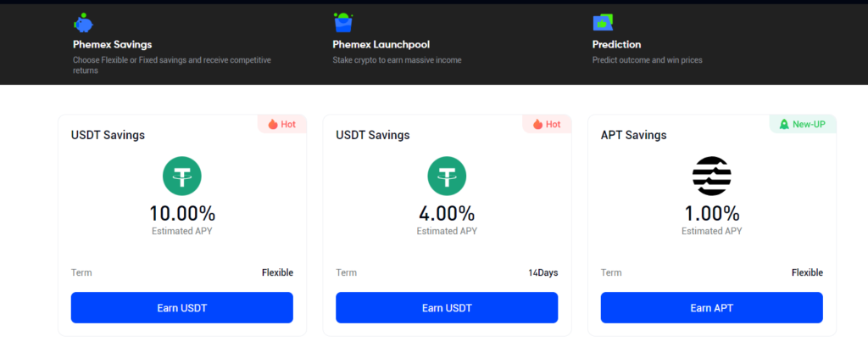868x359 pixels.
Task: Click the Flexible term value on APT Savings card
Action: (807, 272)
